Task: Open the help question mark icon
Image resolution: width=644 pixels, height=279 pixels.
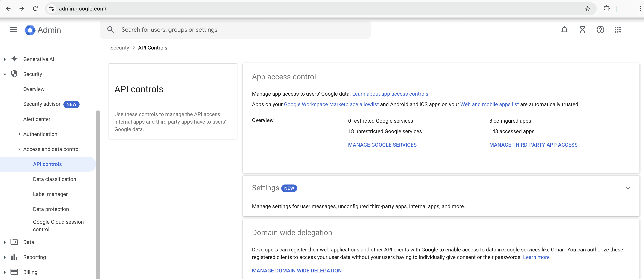Action: pyautogui.click(x=600, y=30)
